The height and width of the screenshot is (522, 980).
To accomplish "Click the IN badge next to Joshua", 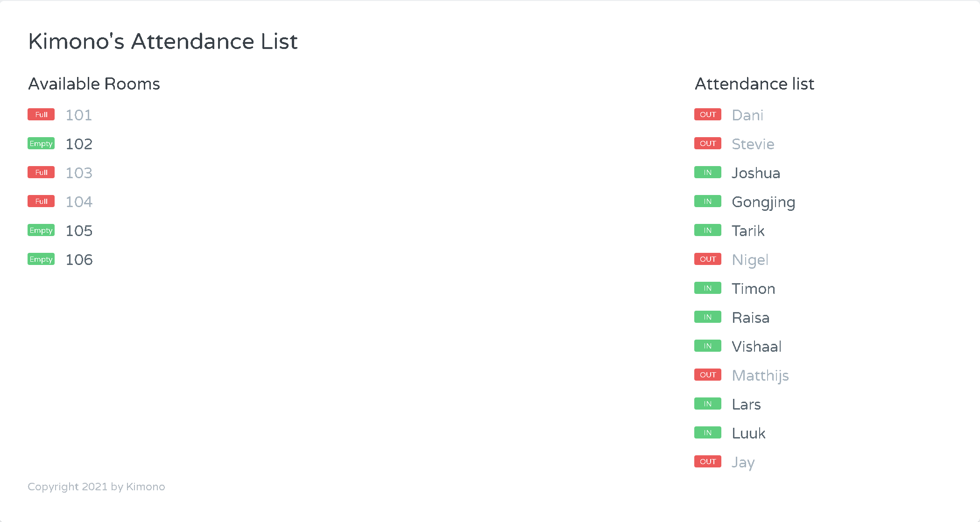I will (707, 172).
